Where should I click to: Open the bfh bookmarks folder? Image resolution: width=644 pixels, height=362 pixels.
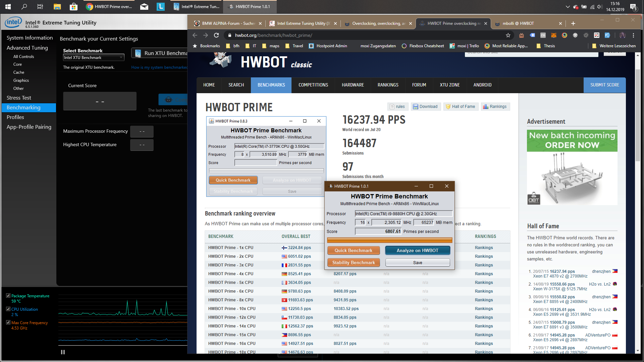tap(233, 46)
